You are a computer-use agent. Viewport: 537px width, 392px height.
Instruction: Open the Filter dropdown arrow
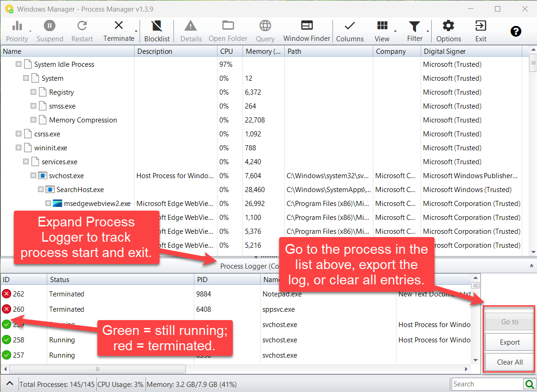tap(428, 32)
